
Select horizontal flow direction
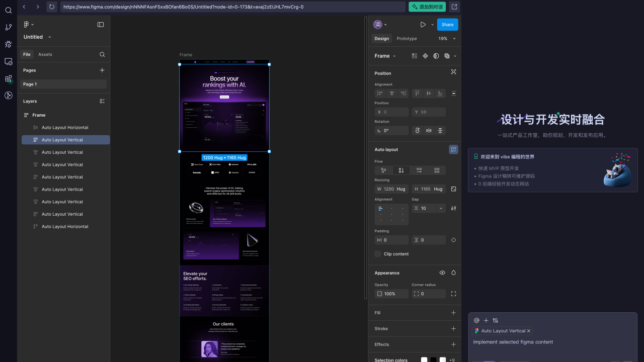419,170
